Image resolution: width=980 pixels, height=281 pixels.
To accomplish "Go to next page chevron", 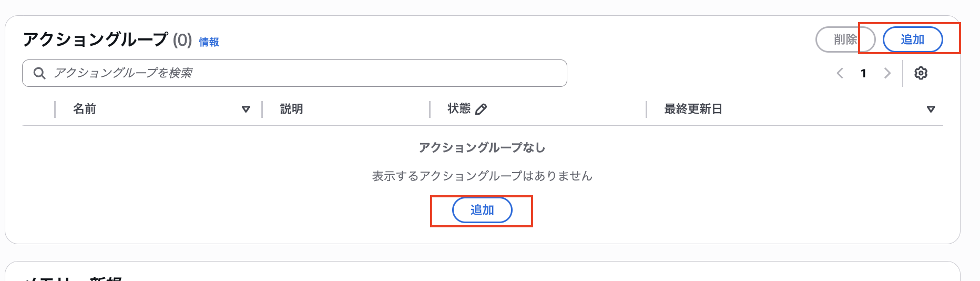I will (887, 73).
